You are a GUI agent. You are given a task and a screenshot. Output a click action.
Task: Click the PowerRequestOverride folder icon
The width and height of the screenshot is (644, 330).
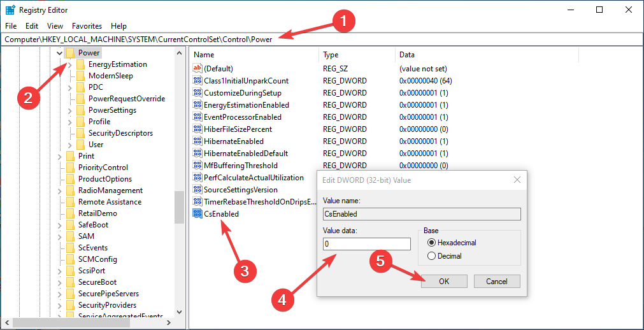(x=80, y=99)
